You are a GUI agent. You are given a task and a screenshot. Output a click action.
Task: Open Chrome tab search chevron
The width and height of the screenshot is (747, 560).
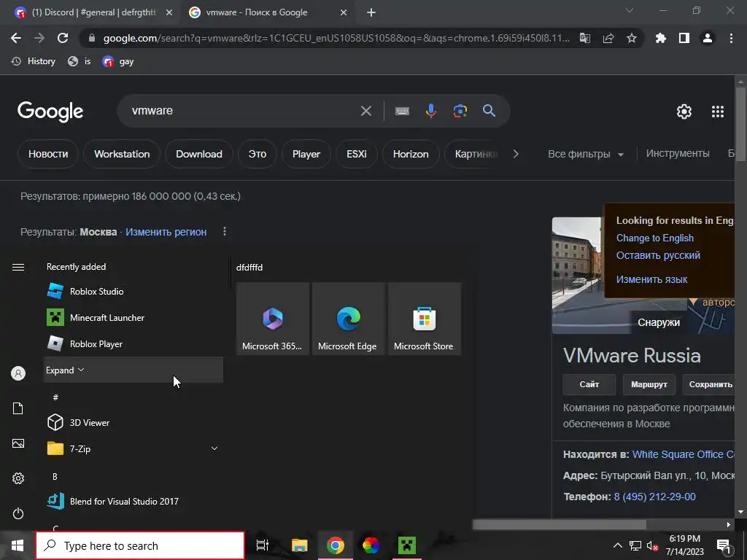point(630,10)
